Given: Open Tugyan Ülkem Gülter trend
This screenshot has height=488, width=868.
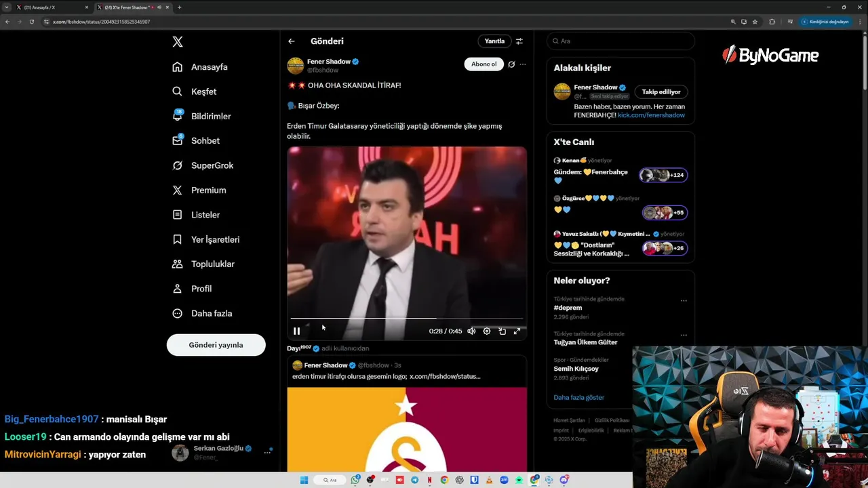Looking at the screenshot, I should [585, 342].
